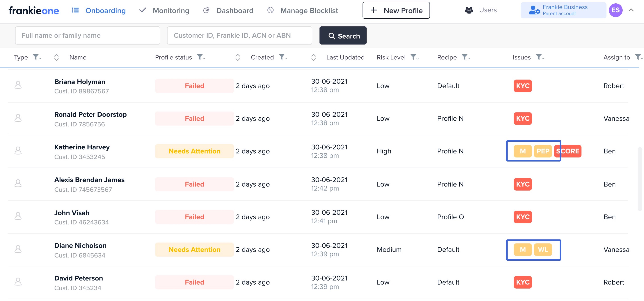
Task: Click the New Profile button
Action: coord(396,10)
